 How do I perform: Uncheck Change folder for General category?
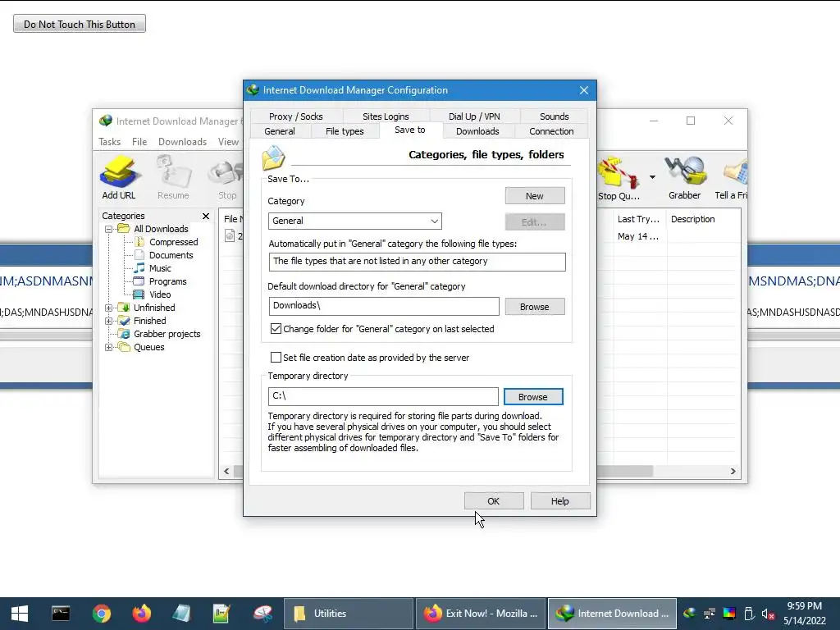(x=276, y=329)
